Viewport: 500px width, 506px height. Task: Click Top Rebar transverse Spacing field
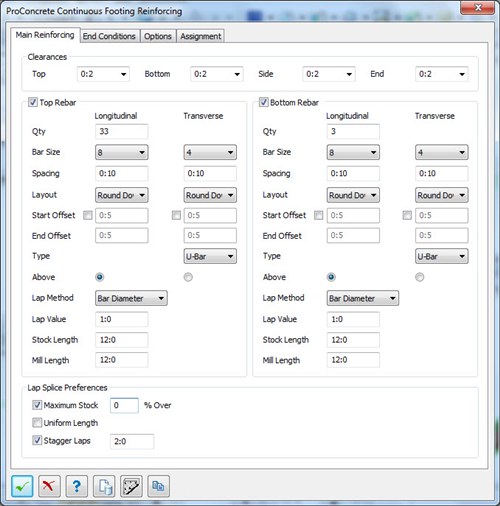(210, 173)
